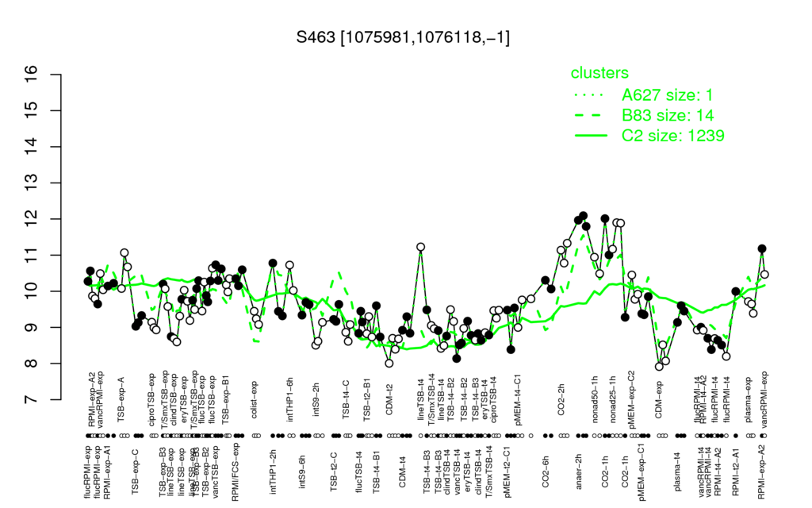
Task: Click the colist-exp x-axis label
Action: (255, 400)
